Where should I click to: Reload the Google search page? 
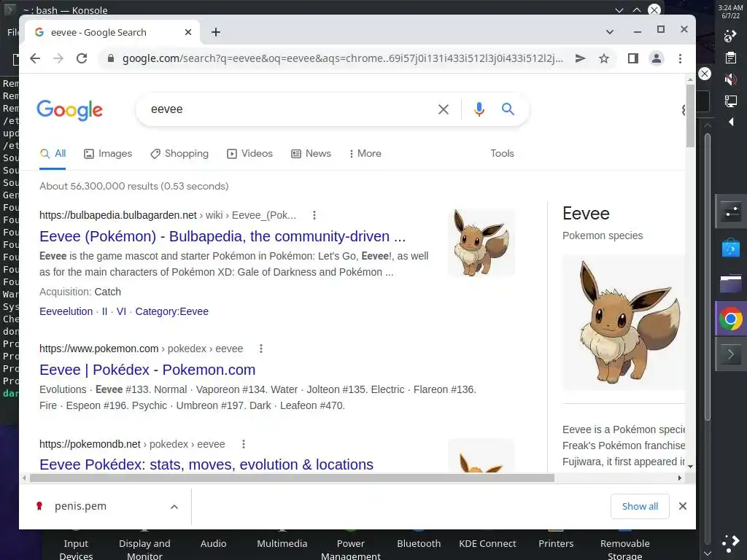[x=82, y=58]
